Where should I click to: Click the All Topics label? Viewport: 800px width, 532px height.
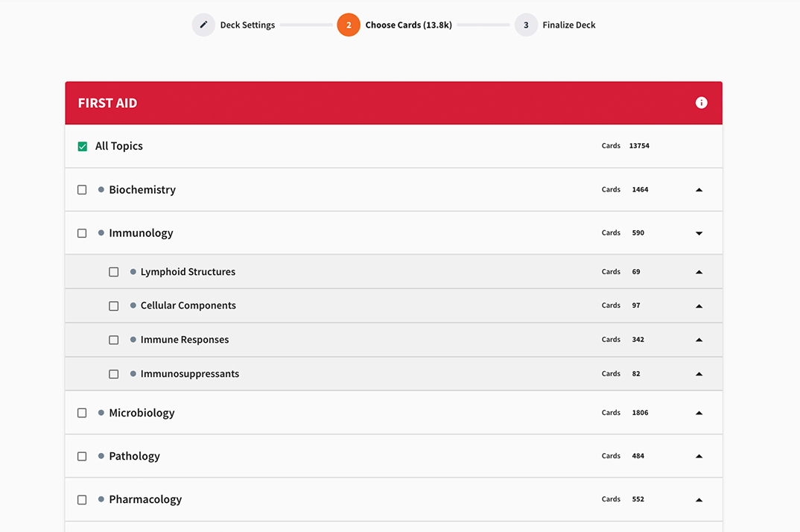tap(119, 146)
